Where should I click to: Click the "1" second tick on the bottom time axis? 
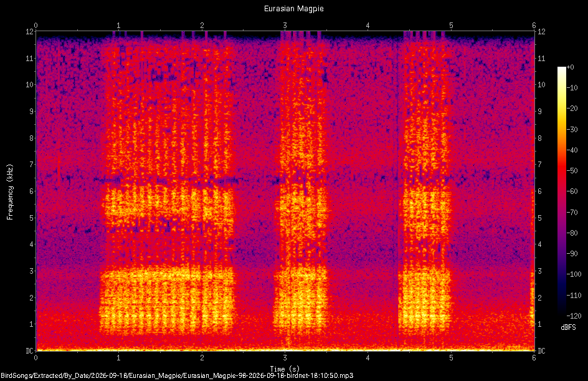coord(119,358)
